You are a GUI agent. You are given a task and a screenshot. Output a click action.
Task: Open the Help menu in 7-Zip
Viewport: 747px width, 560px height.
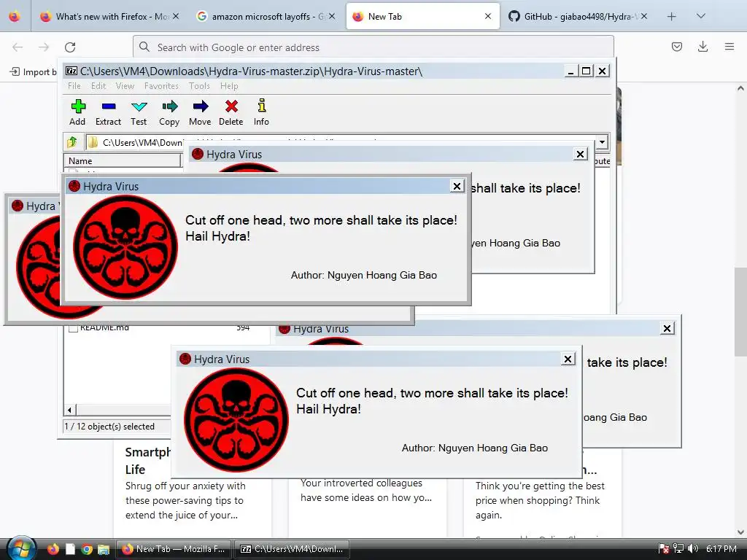click(x=228, y=86)
